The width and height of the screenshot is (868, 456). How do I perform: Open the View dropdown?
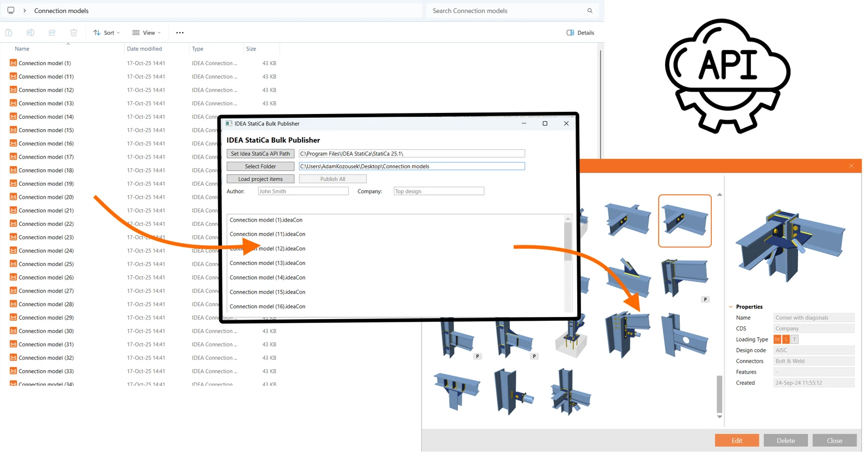pos(146,33)
